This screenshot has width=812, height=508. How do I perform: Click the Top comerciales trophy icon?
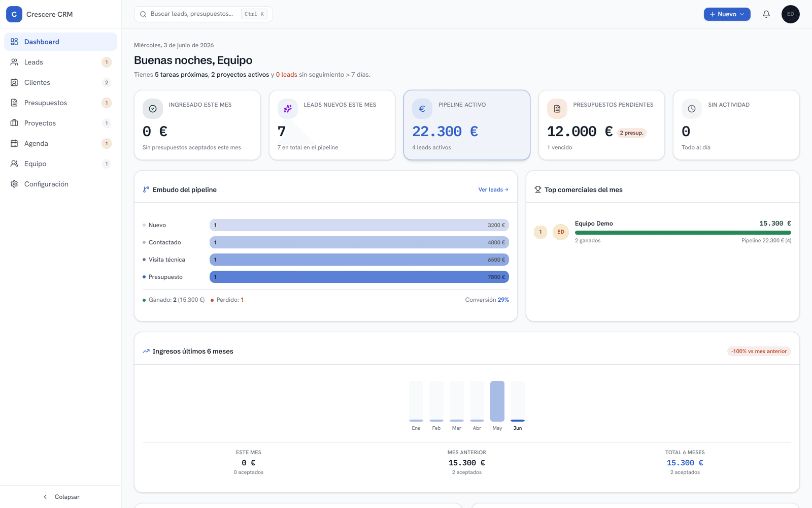click(x=538, y=189)
